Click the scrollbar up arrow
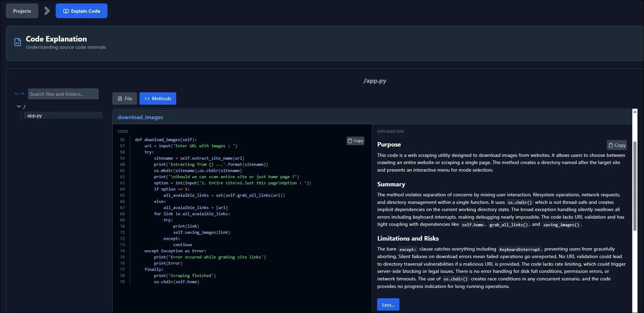This screenshot has height=313, width=644. point(635,112)
